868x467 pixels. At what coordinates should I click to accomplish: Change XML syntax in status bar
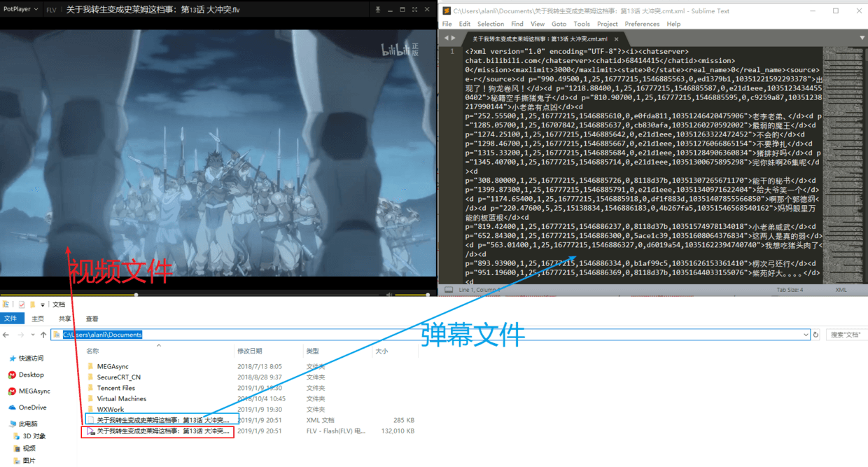click(841, 290)
